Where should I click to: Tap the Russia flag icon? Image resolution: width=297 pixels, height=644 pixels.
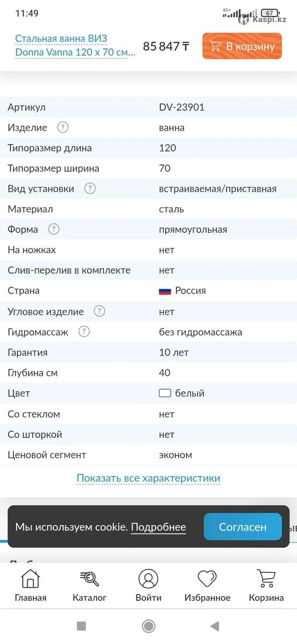point(165,291)
